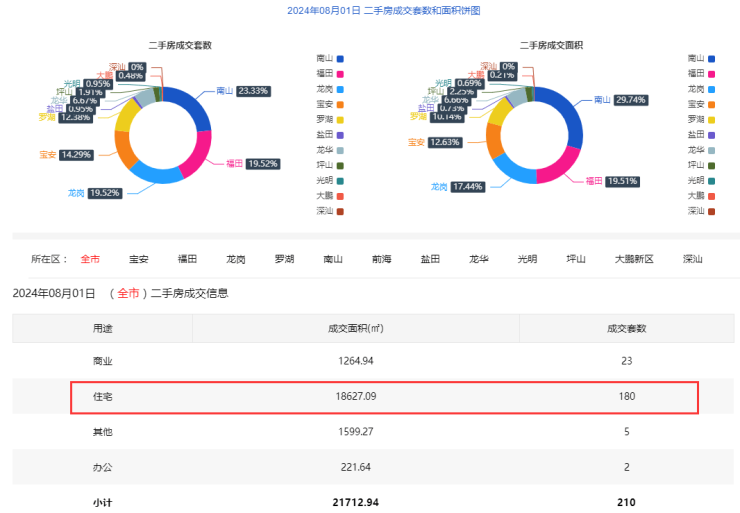
Task: Choose the 宝安 district filter
Action: click(139, 259)
